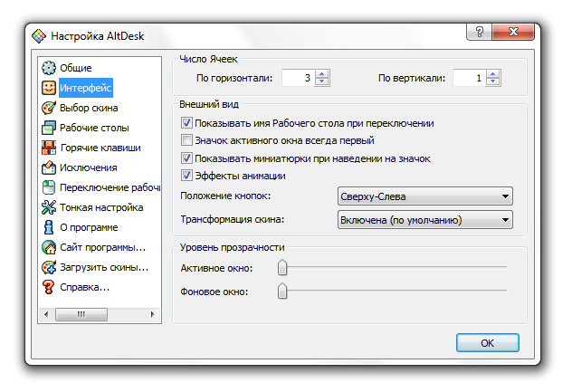Click the Загрузить скины... item
Viewport: 572px width, 392px height.
(104, 267)
